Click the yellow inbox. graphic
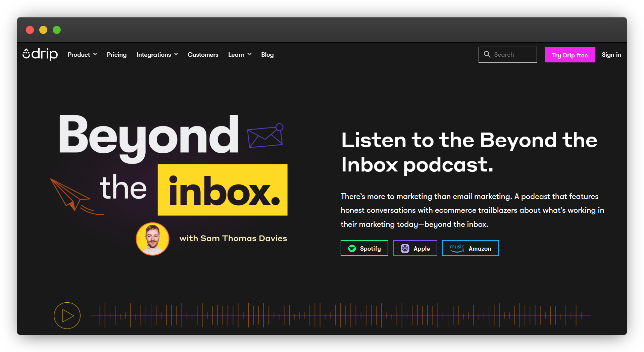Viewport: 644px width, 352px height. 222,190
